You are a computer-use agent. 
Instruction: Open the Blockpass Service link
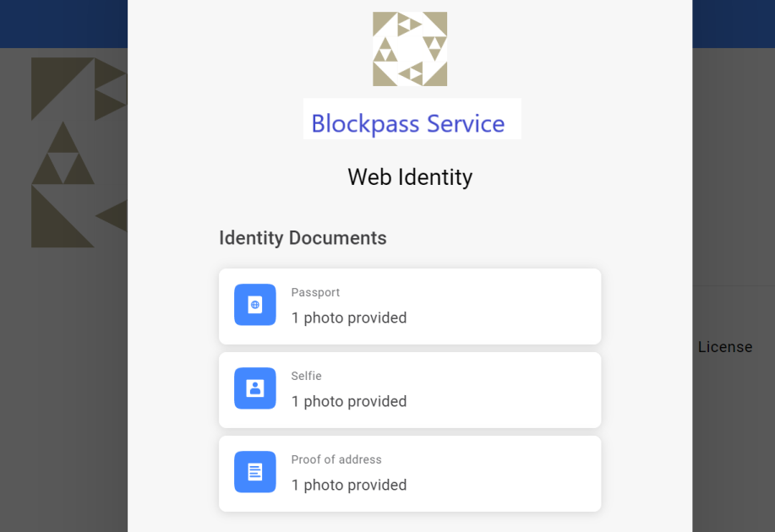407,123
